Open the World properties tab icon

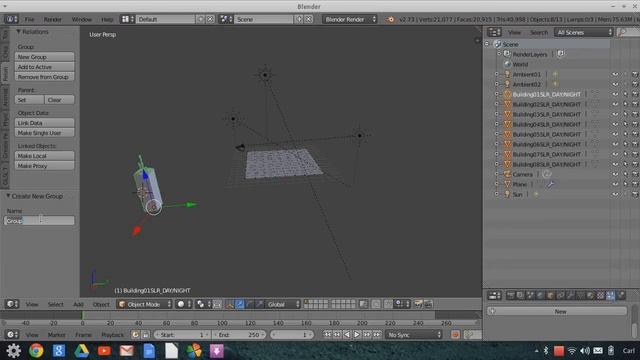(x=540, y=296)
